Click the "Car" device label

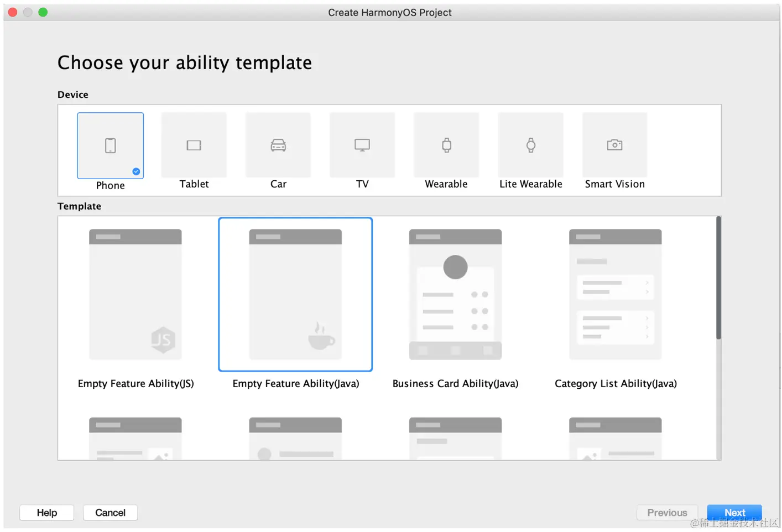click(x=278, y=184)
